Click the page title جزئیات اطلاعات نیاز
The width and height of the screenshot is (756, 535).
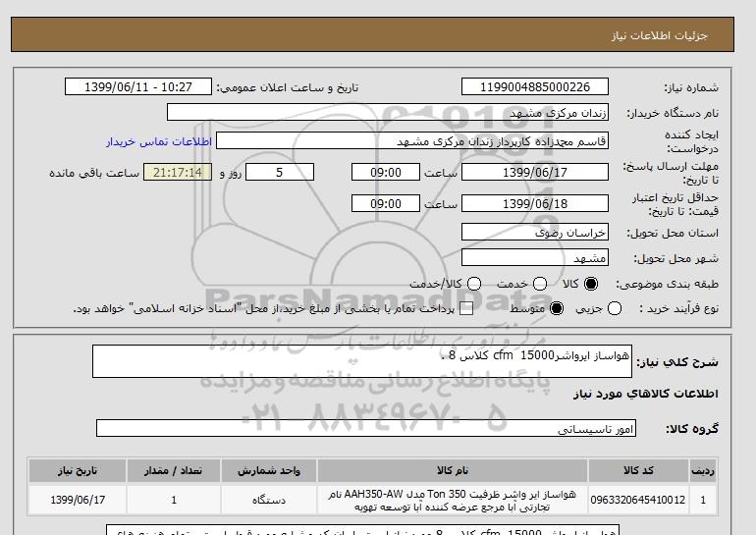click(x=659, y=35)
